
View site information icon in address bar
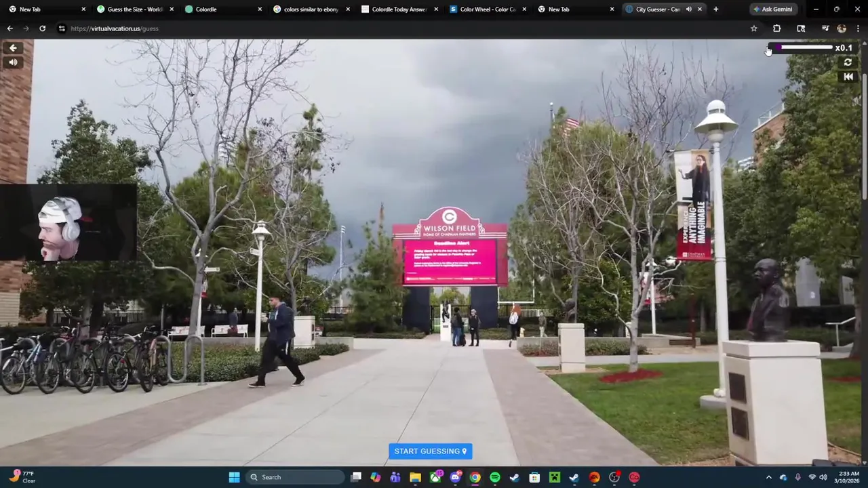61,28
